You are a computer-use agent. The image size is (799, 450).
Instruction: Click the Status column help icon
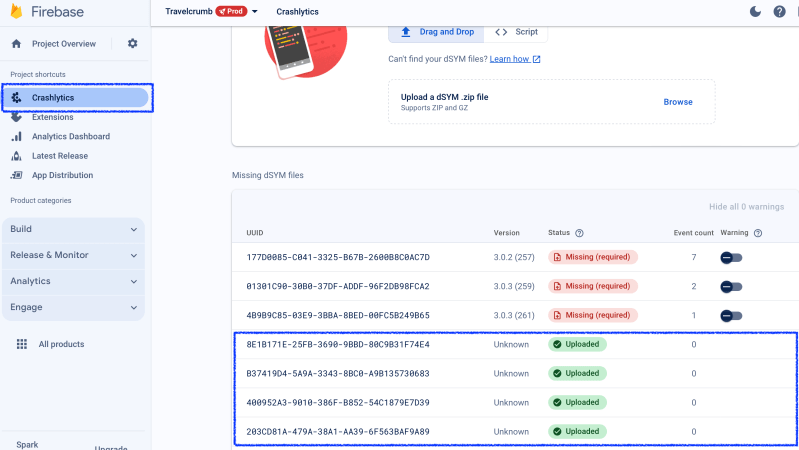point(579,233)
